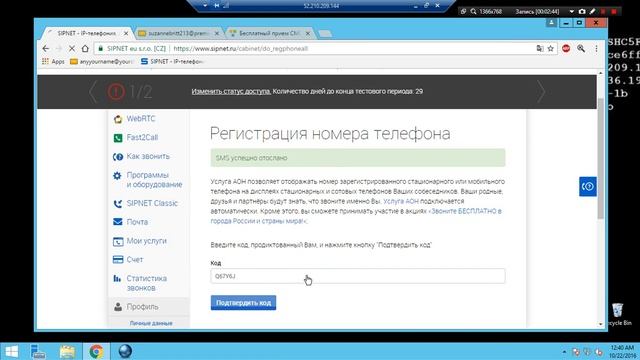Open the anyyourname bookmark

[x=102, y=62]
